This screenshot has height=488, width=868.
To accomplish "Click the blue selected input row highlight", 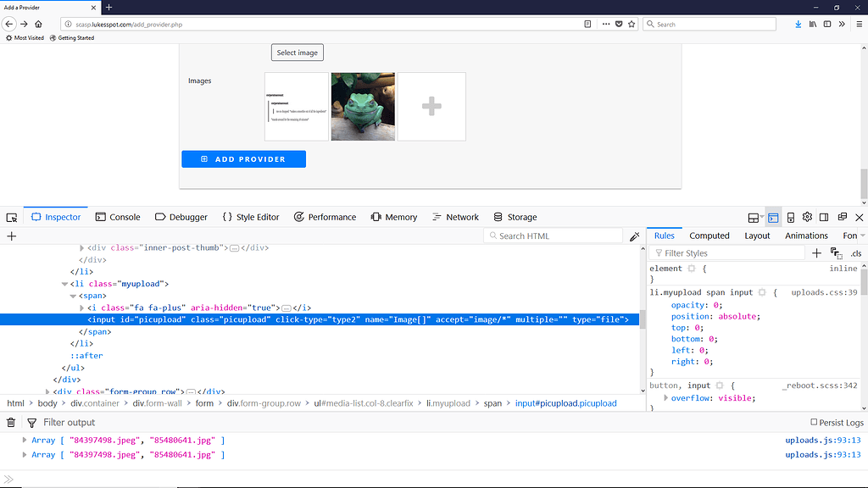I will [x=339, y=319].
